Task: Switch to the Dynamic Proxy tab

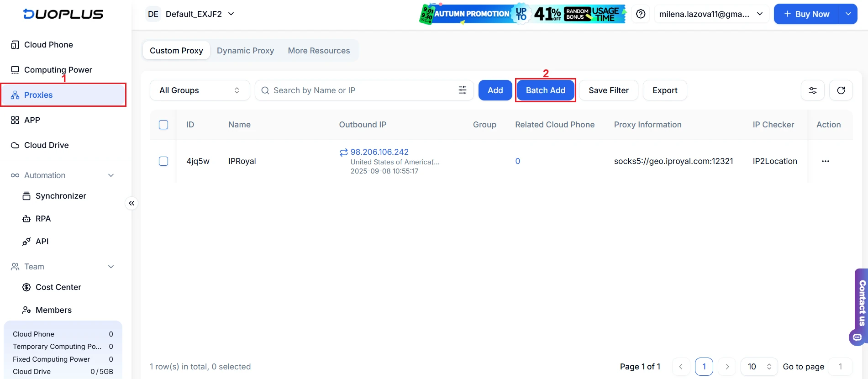Action: (x=245, y=51)
